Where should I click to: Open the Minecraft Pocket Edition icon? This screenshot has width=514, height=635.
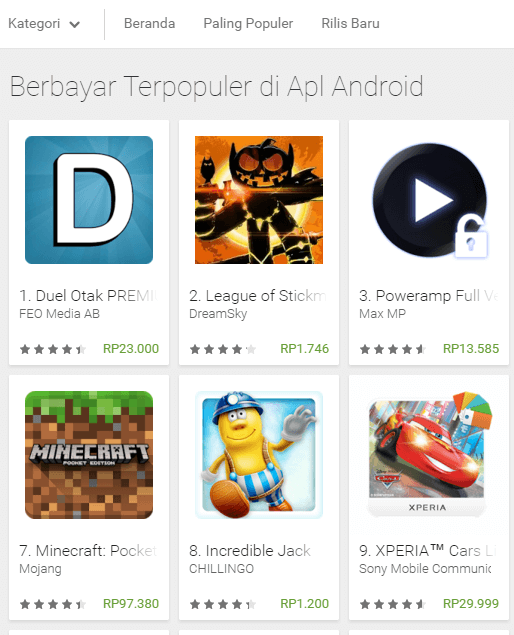click(89, 455)
